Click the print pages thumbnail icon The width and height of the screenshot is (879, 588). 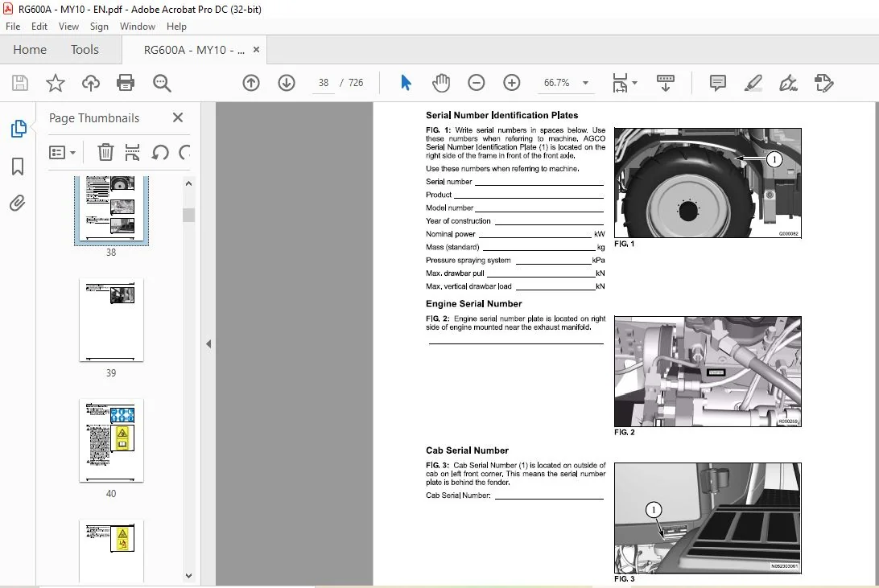tap(132, 152)
